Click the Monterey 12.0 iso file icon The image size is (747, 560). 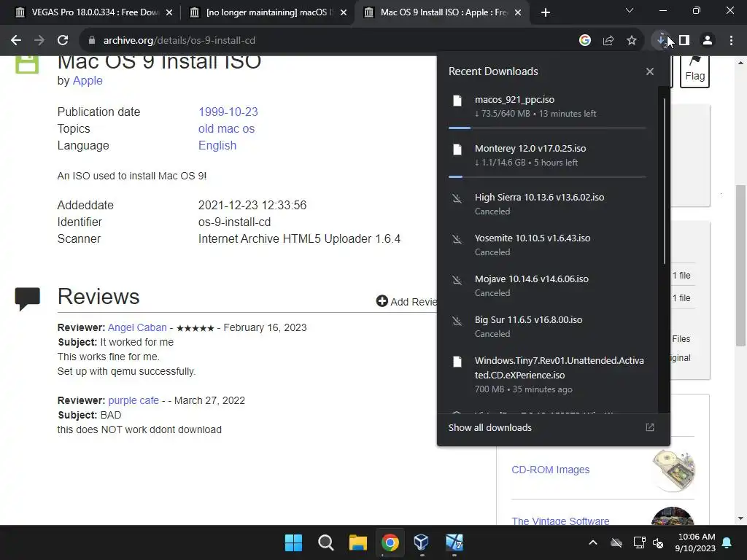pyautogui.click(x=457, y=149)
